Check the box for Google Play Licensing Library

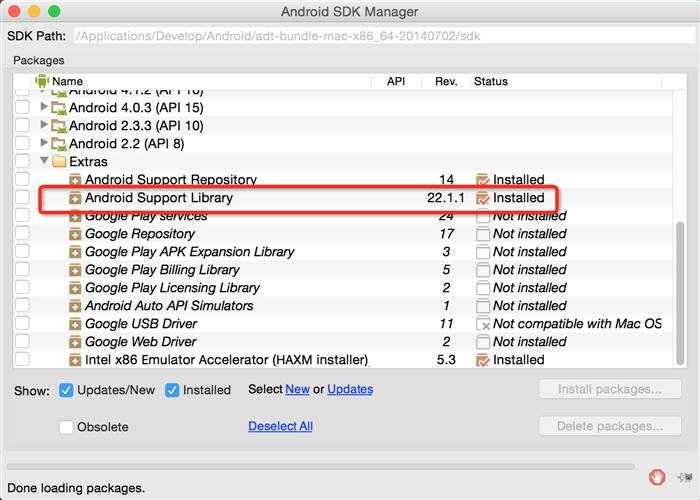pyautogui.click(x=22, y=287)
